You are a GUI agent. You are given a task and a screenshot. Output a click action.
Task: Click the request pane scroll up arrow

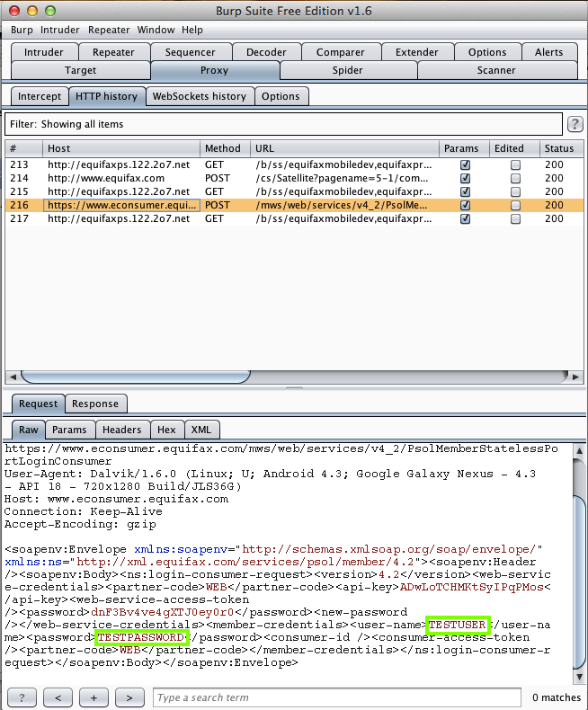[579, 450]
